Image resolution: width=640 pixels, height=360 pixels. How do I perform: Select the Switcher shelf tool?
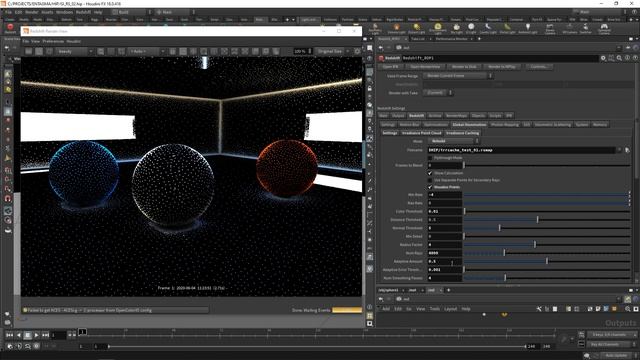pos(585,28)
